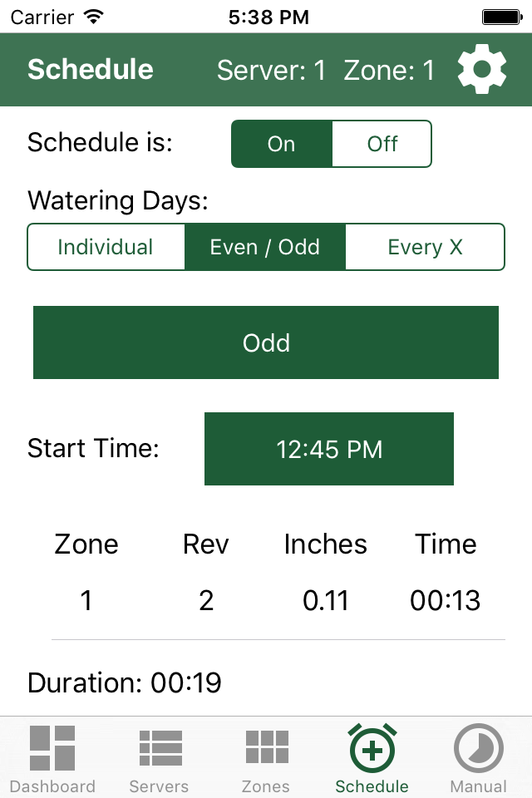Tap Server: 1 in the header
The width and height of the screenshot is (532, 798).
tap(272, 71)
